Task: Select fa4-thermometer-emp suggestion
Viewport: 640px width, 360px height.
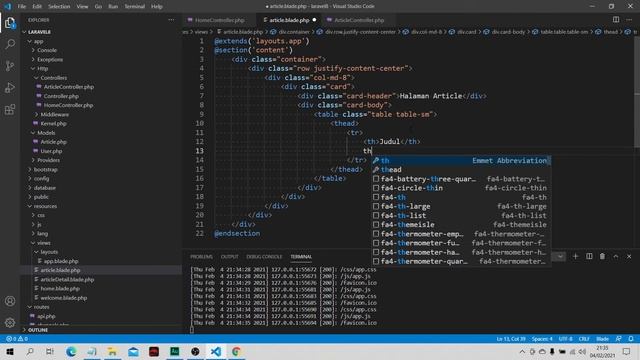Action: coord(461,234)
